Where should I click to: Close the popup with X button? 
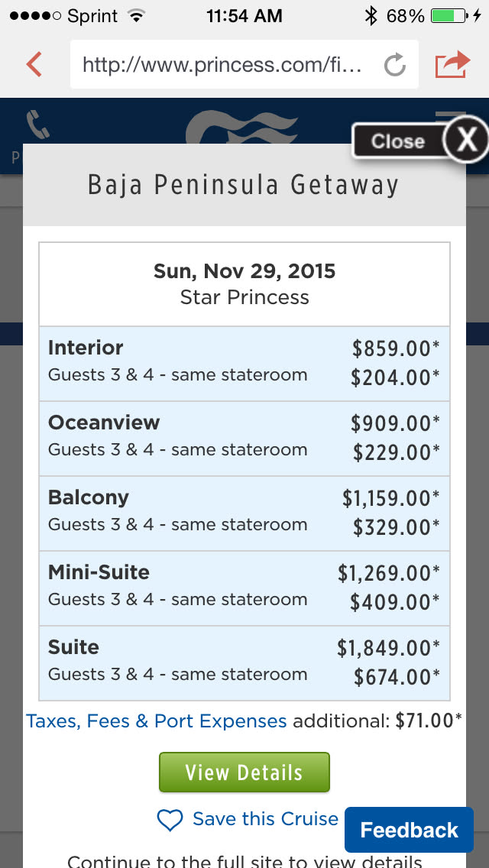coord(465,140)
